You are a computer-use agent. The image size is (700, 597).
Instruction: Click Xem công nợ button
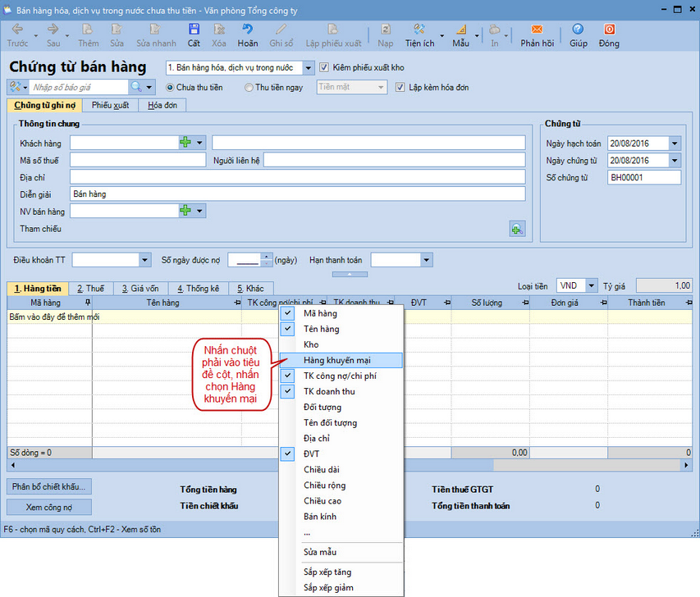pyautogui.click(x=49, y=507)
